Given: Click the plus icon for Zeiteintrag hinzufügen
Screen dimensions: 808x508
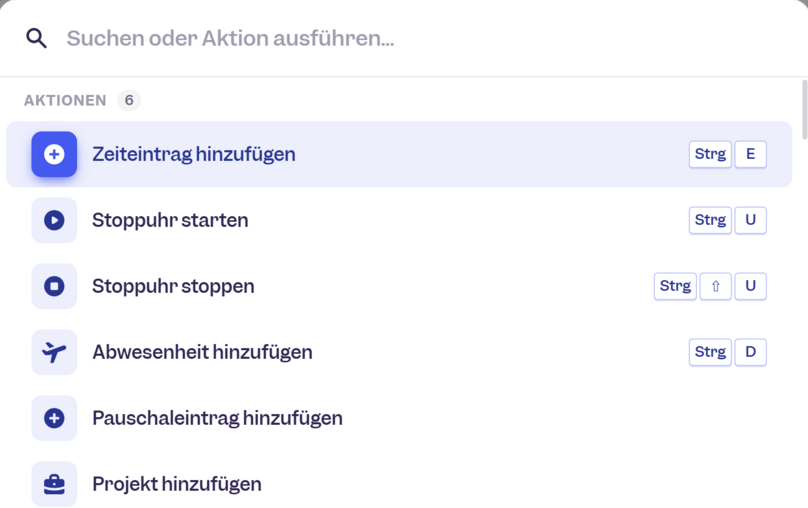Looking at the screenshot, I should [54, 154].
